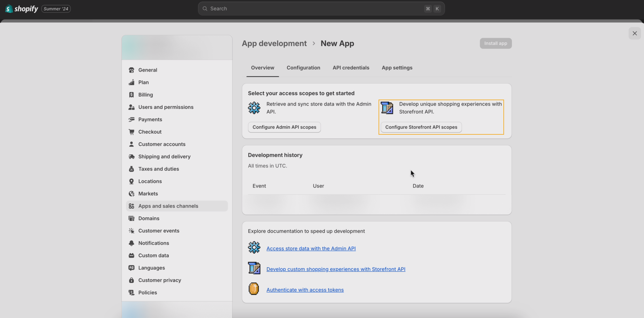Click the Locations pin icon
Image resolution: width=644 pixels, height=318 pixels.
[131, 181]
